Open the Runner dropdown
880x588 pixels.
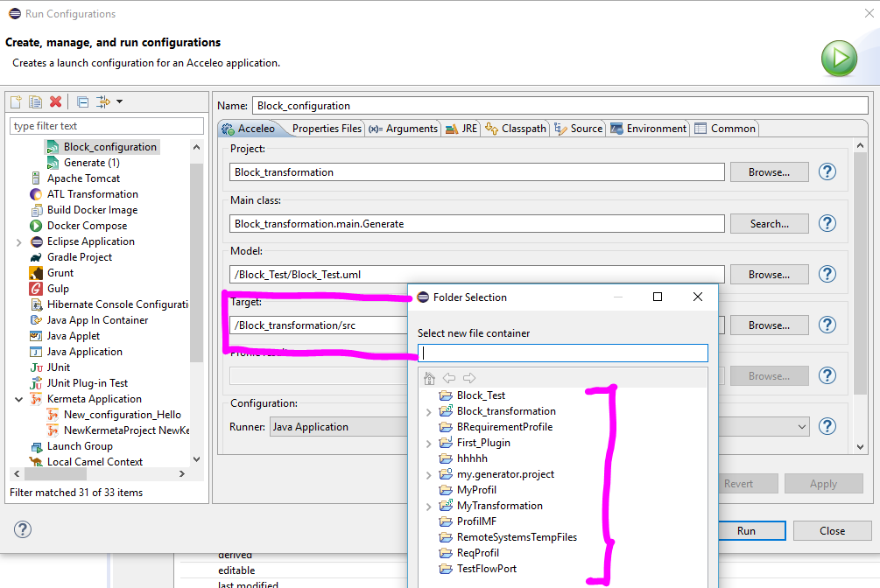[802, 427]
